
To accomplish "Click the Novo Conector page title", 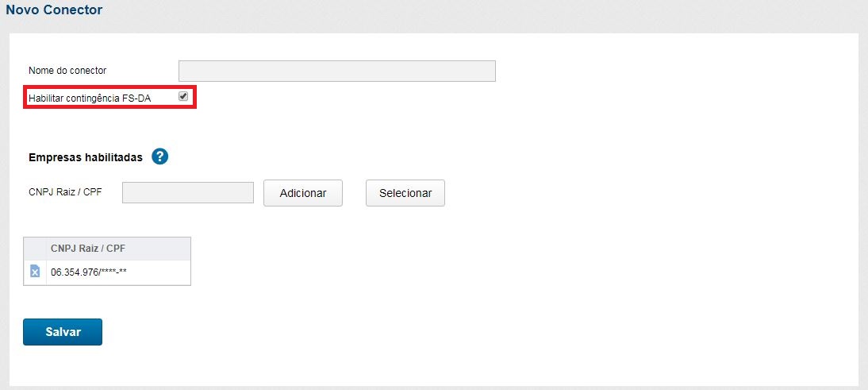I will [54, 10].
